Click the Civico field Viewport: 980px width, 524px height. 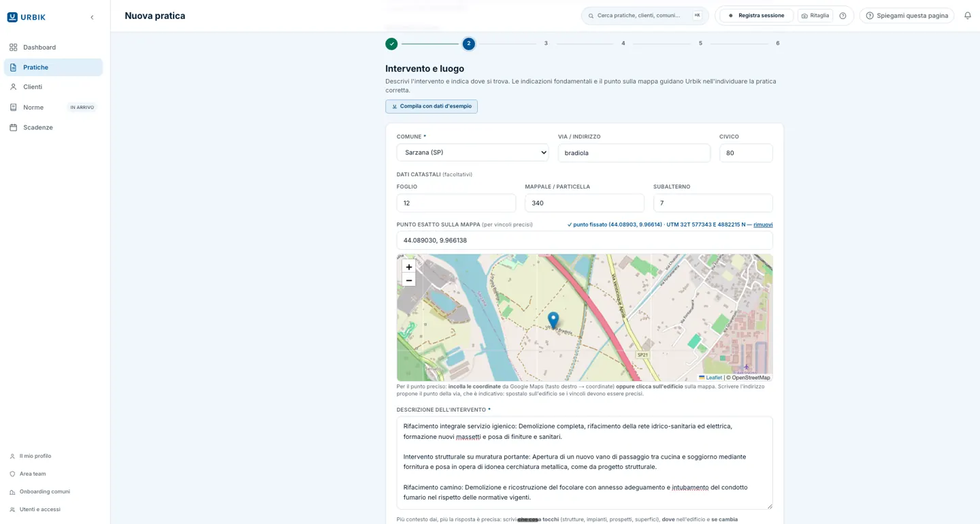coord(746,152)
